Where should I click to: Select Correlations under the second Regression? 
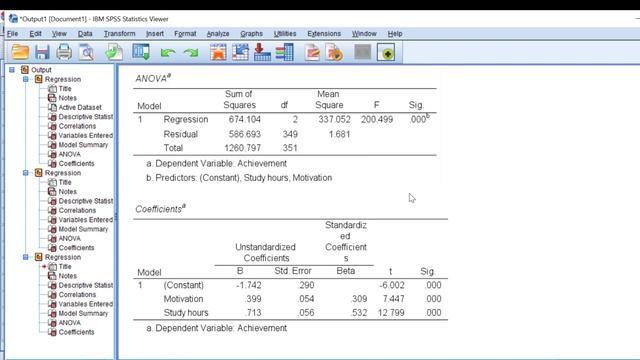(x=77, y=210)
